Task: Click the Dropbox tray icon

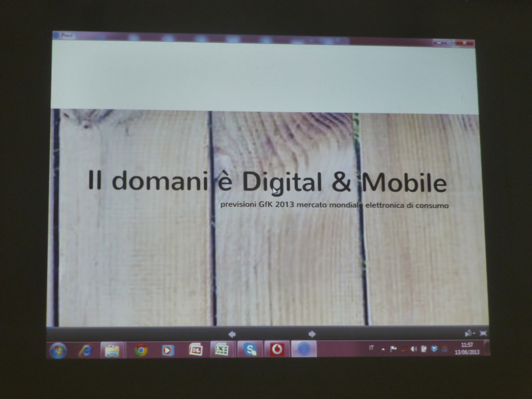Action: pyautogui.click(x=434, y=349)
